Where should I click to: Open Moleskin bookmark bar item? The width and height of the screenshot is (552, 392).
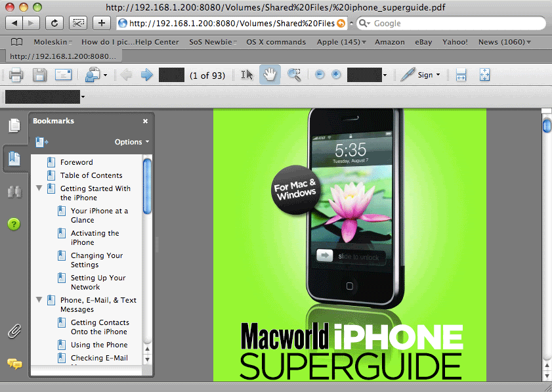click(x=53, y=42)
